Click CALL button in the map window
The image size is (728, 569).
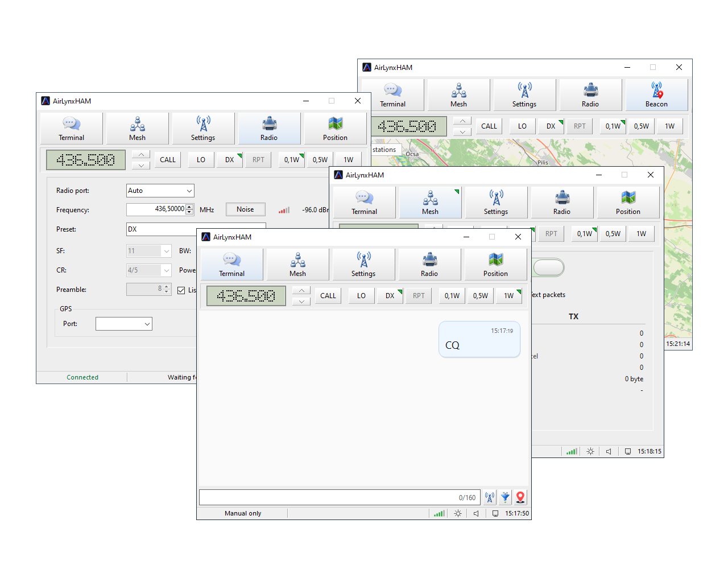pos(489,126)
